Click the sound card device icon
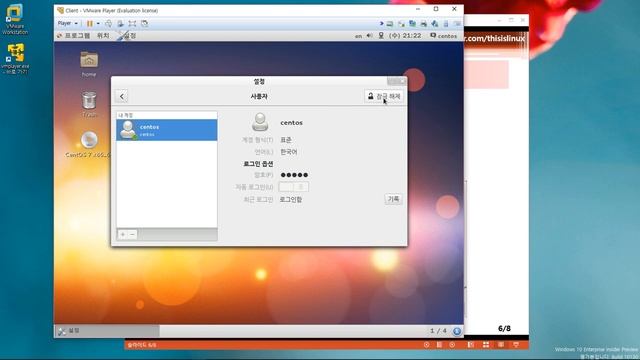The width and height of the screenshot is (640, 360). pos(435,24)
